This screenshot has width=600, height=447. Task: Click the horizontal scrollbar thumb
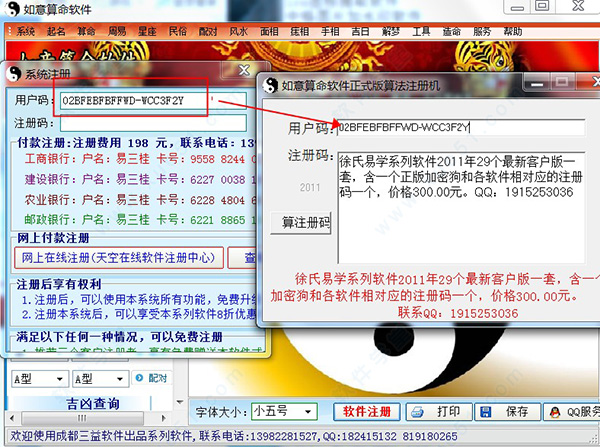pyautogui.click(x=82, y=418)
